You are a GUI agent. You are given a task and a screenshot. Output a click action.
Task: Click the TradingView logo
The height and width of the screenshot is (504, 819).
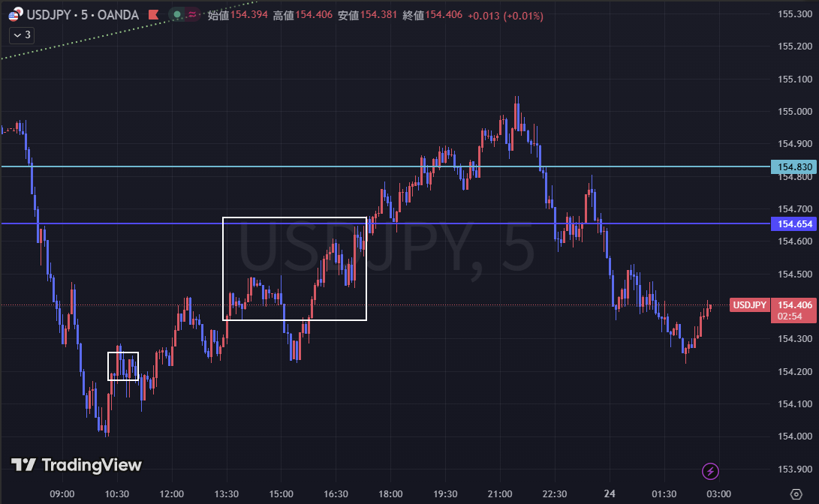pos(77,465)
